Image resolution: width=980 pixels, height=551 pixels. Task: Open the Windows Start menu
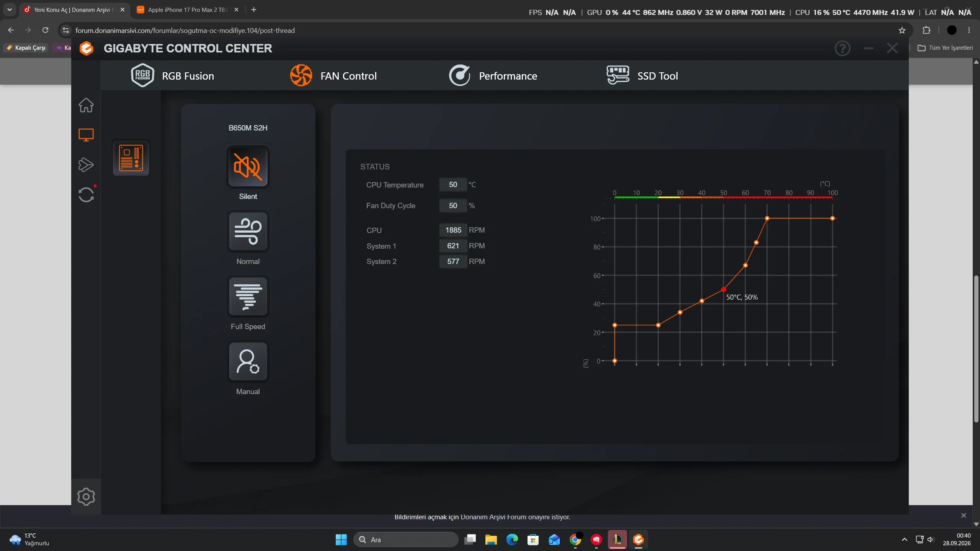[x=341, y=540]
